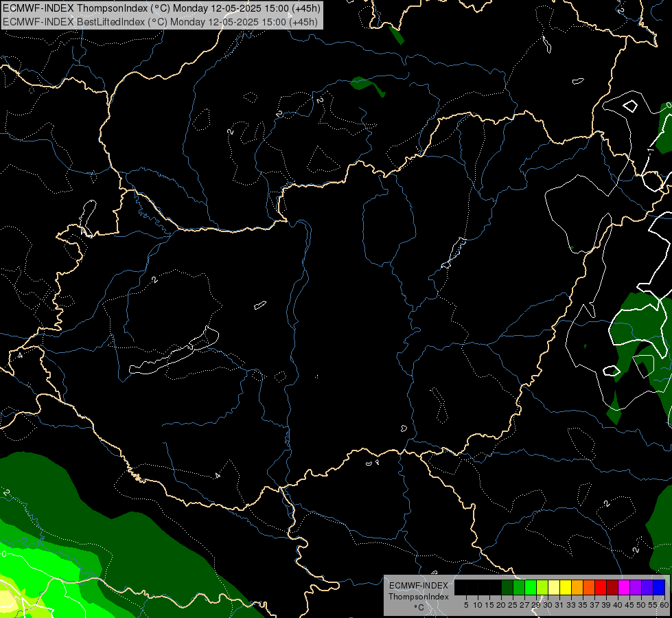Image resolution: width=672 pixels, height=618 pixels.
Task: Click the ECMWF-INDEX label in the legend box
Action: [x=419, y=586]
